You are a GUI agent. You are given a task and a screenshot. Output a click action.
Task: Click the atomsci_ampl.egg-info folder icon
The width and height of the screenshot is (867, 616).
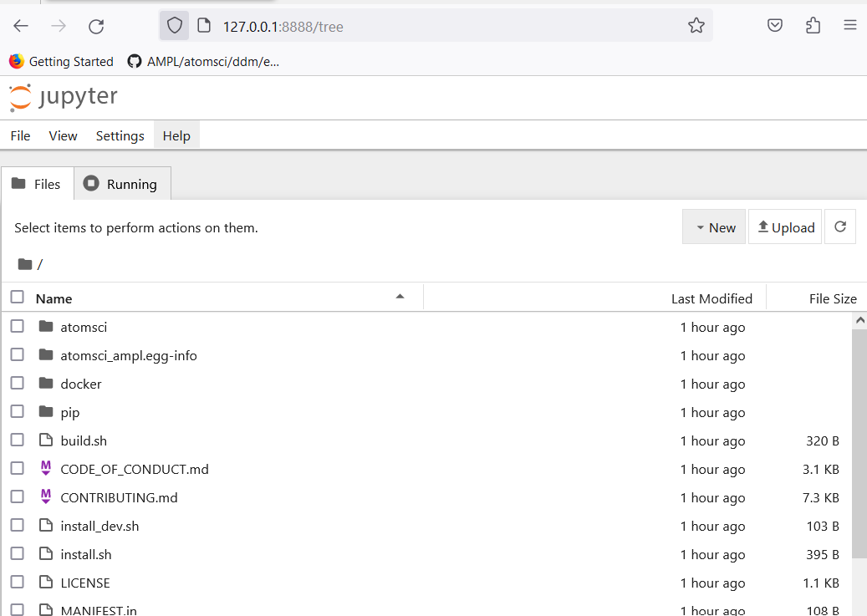pyautogui.click(x=46, y=354)
